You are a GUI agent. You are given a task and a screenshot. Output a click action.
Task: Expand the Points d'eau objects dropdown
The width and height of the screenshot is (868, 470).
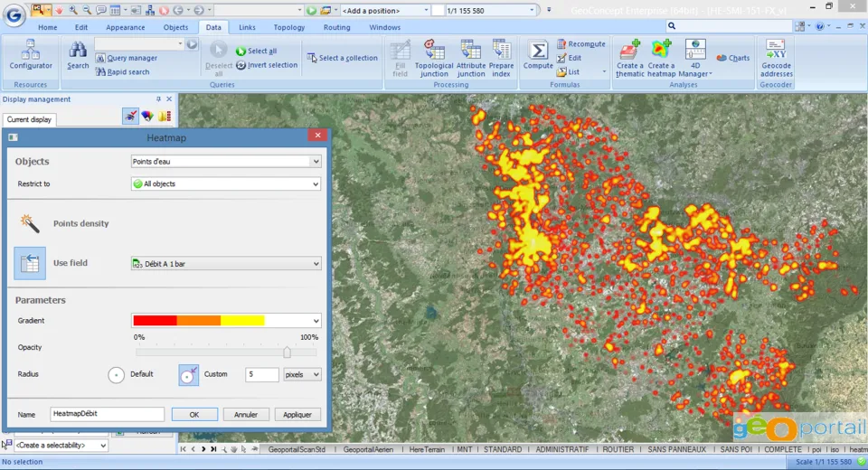[x=226, y=162]
